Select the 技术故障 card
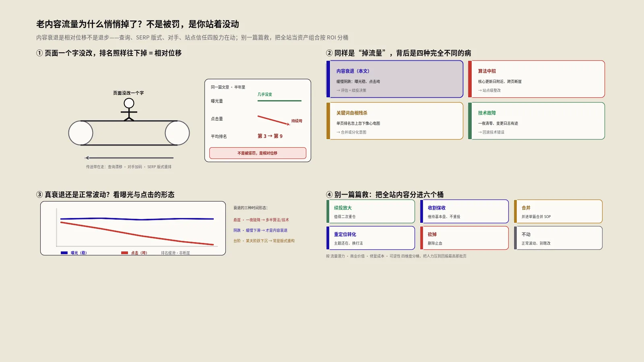 pos(536,121)
